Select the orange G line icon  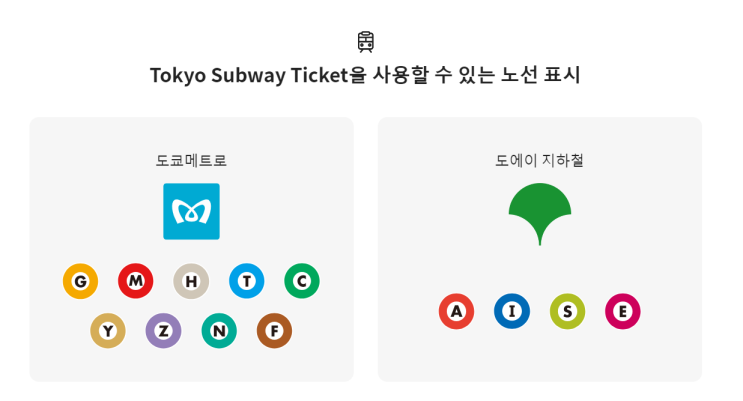pos(80,281)
